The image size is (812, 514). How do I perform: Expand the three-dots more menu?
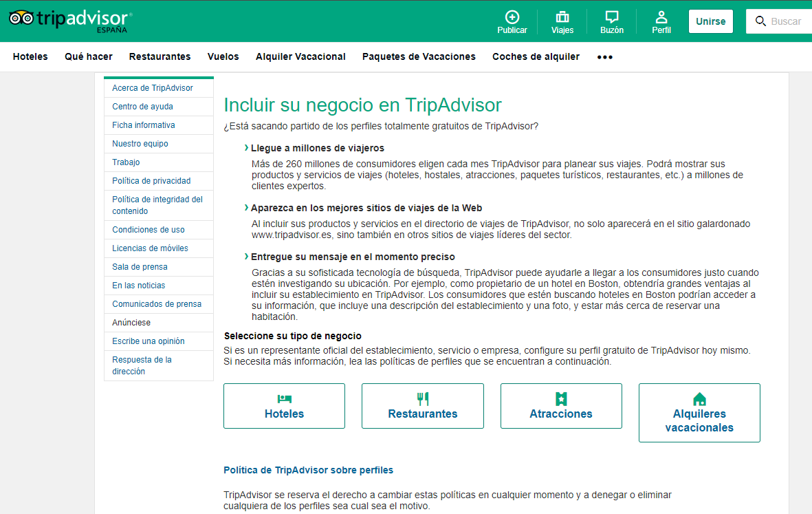[605, 57]
